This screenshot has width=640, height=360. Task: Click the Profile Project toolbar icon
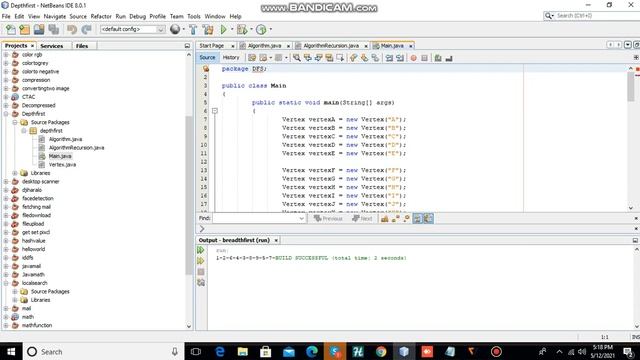(261, 29)
